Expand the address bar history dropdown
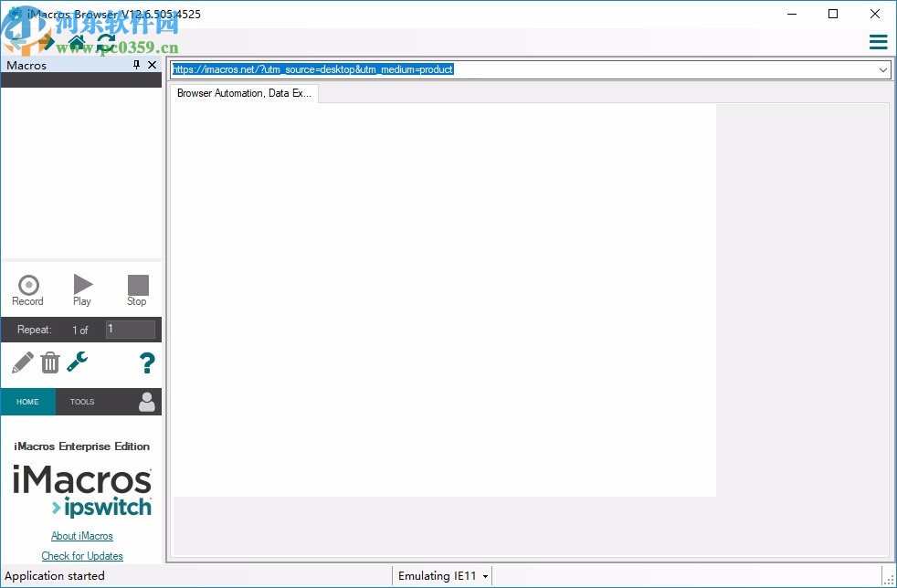The height and width of the screenshot is (588, 897). [x=883, y=69]
